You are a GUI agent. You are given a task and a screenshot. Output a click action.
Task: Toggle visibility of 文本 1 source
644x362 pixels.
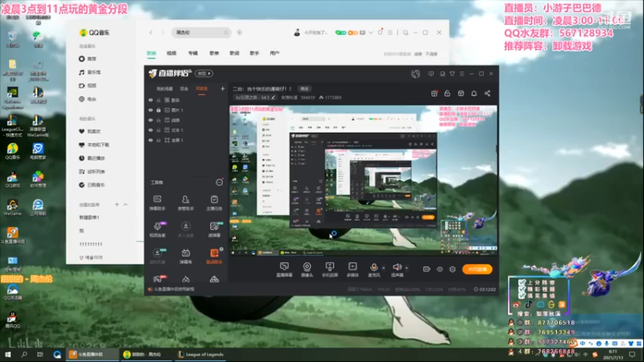(x=151, y=130)
